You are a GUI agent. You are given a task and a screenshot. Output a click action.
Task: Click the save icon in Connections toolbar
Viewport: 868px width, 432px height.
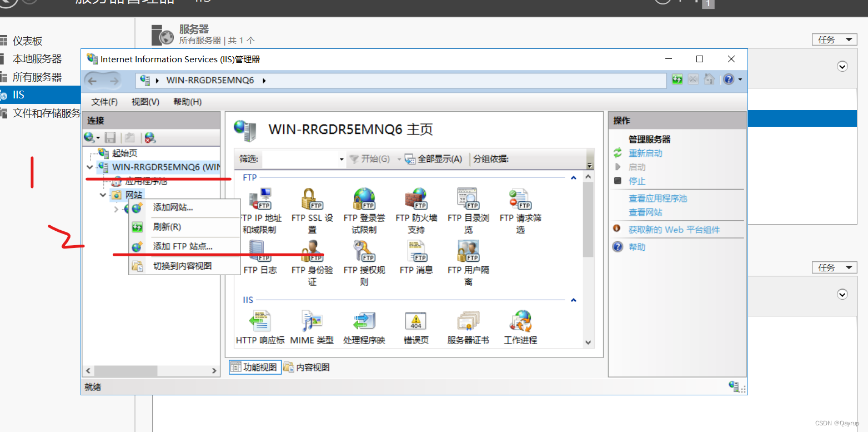[x=110, y=137]
